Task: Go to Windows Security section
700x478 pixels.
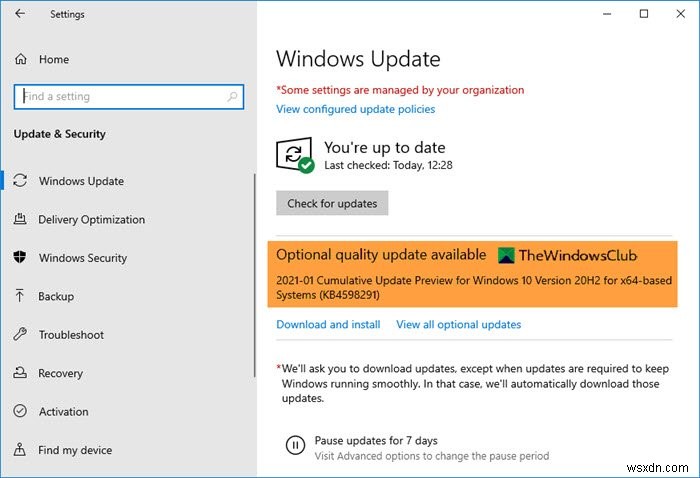Action: 83,258
